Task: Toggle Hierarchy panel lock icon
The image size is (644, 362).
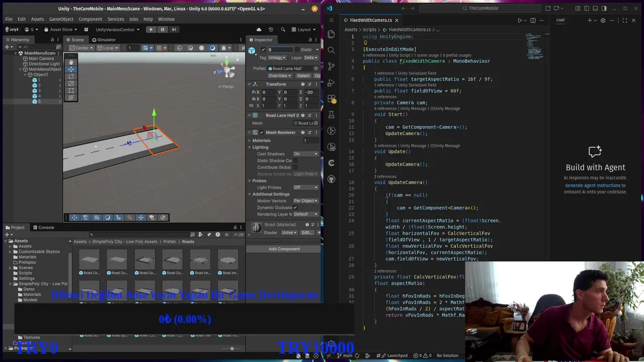Action: click(x=52, y=40)
